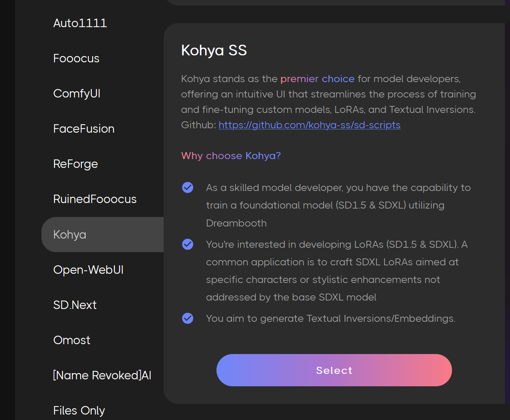
Task: Click the premier choice highlighted text
Action: click(317, 78)
